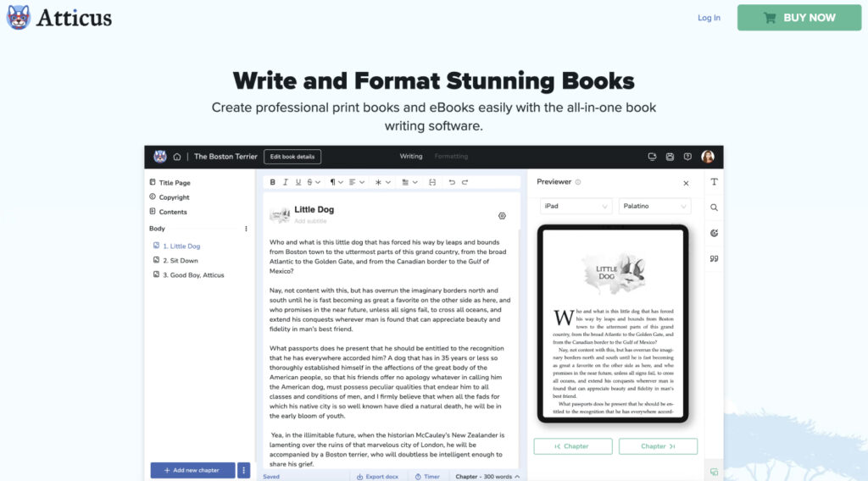Select chapter 1. Little Dog

(176, 246)
